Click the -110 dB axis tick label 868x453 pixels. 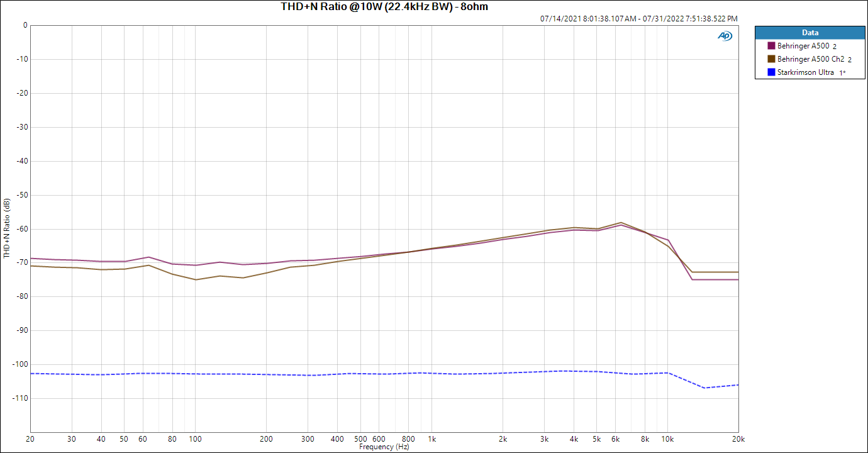[x=19, y=398]
